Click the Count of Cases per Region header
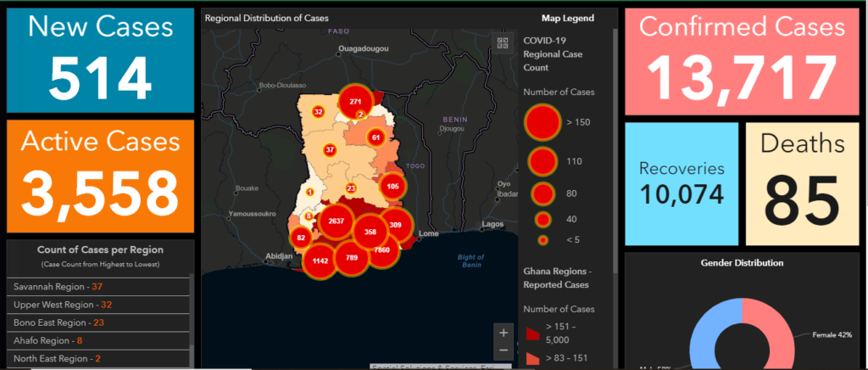 point(100,249)
